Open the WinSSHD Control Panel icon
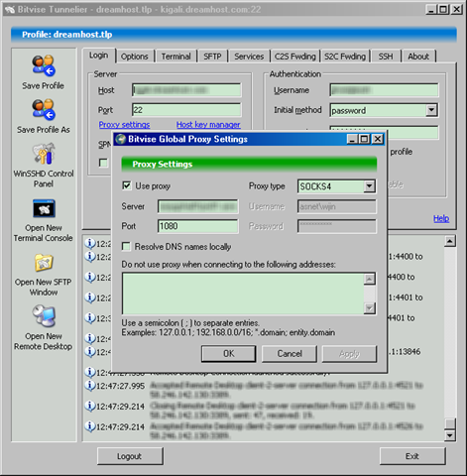The width and height of the screenshot is (467, 476). point(44,154)
